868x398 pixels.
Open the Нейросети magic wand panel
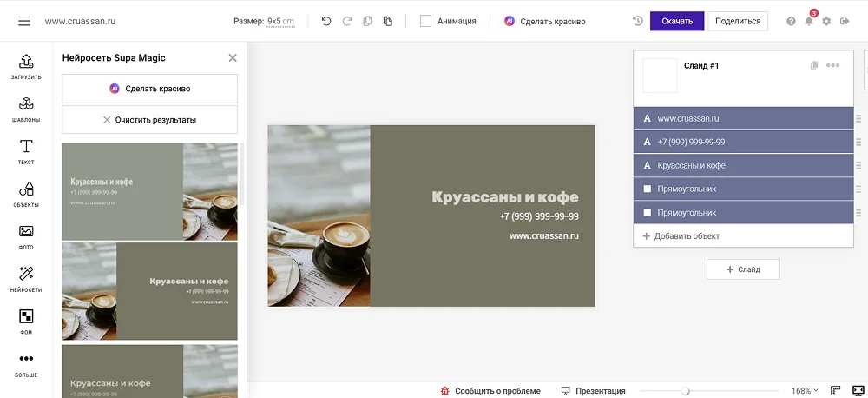[x=26, y=279]
